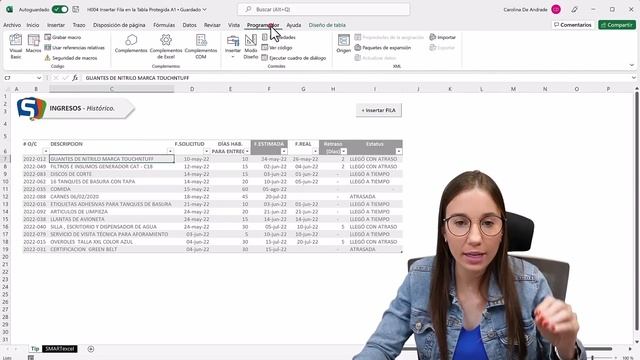
Task: Open the Comentarios pane
Action: coord(573,25)
